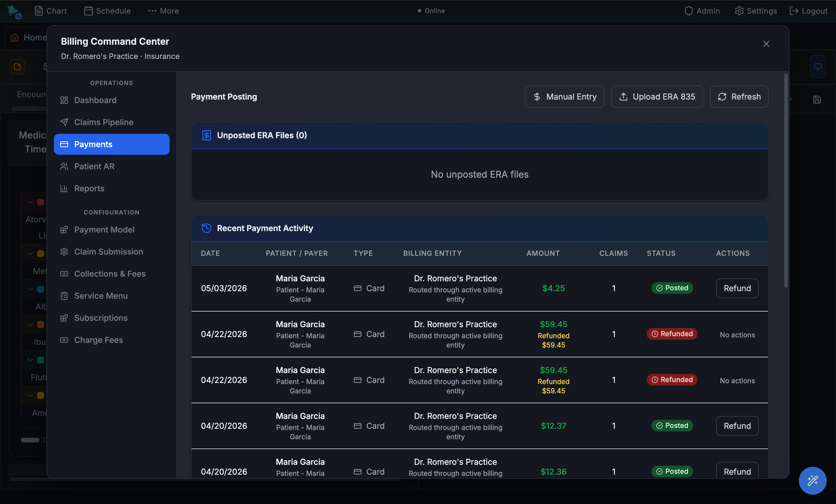Open the Service Menu configuration

(x=112, y=296)
